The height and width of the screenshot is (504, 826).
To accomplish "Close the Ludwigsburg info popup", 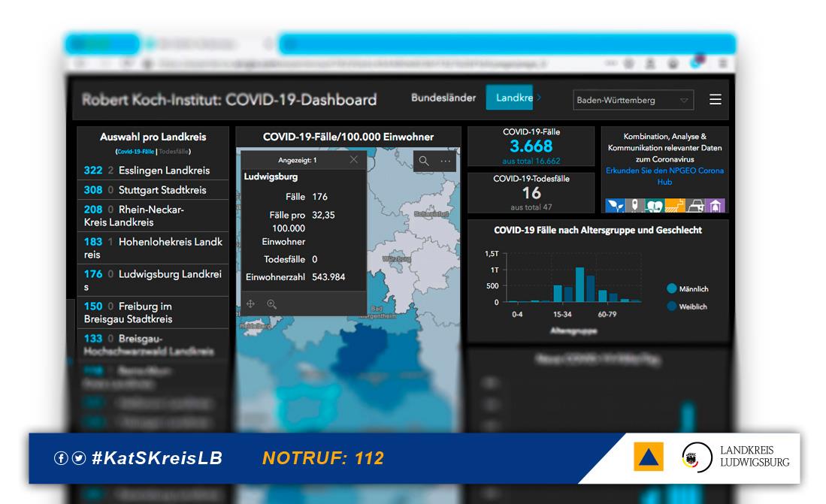I will pyautogui.click(x=354, y=159).
